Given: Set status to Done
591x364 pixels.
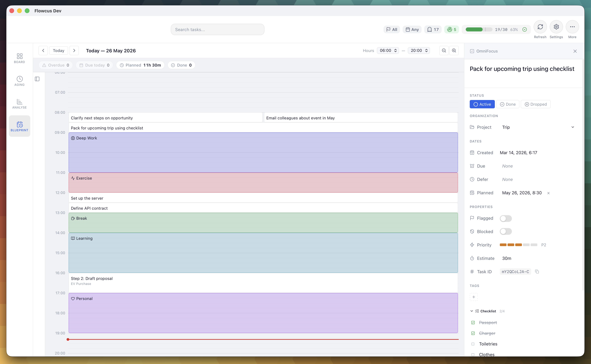Looking at the screenshot, I should [x=508, y=104].
